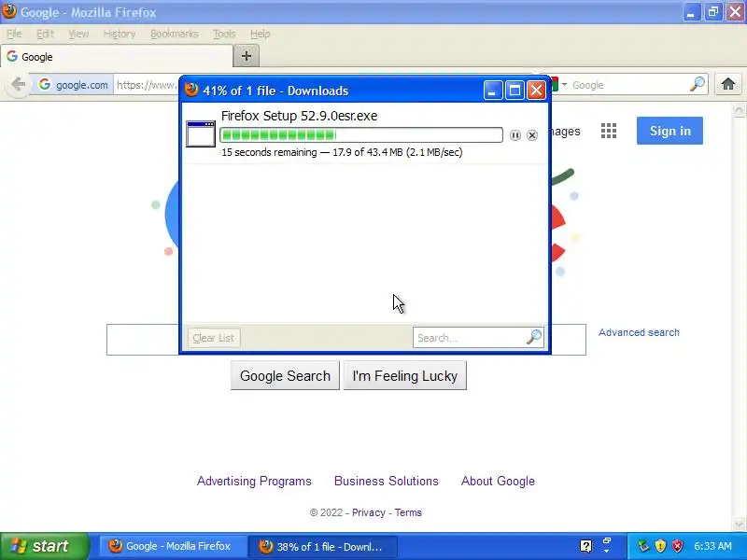The width and height of the screenshot is (747, 560).
Task: Select the Google tab
Action: click(117, 57)
